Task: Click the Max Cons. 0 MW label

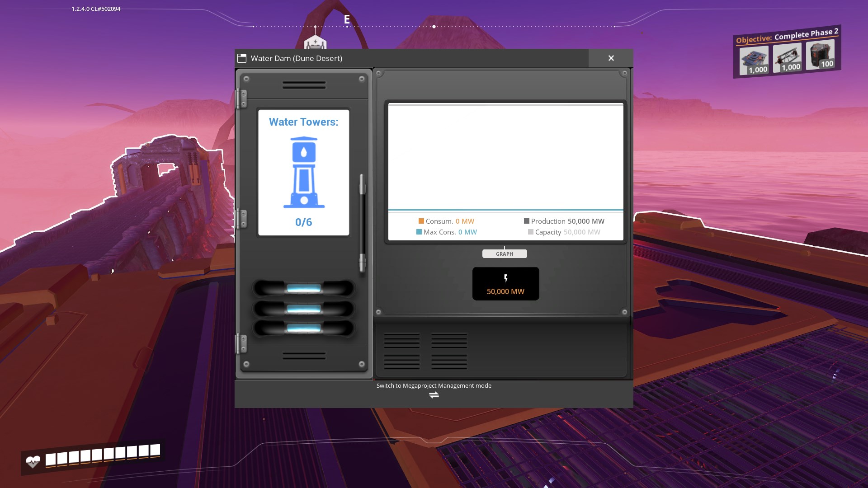Action: tap(447, 232)
